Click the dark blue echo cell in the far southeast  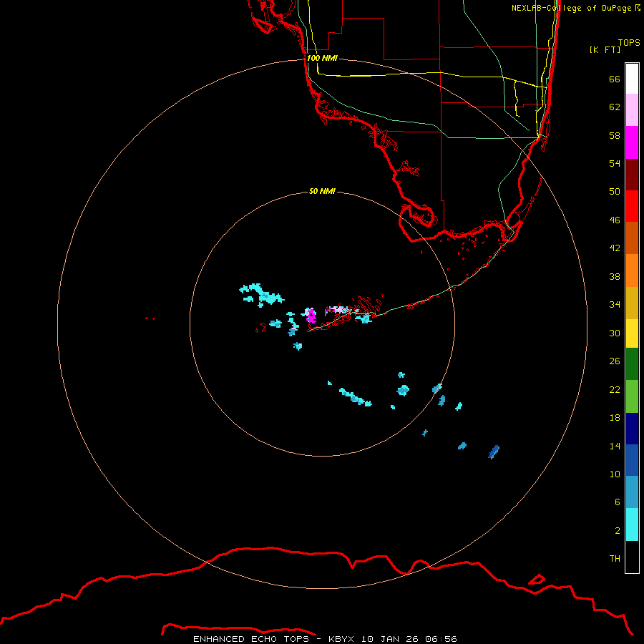click(x=494, y=452)
